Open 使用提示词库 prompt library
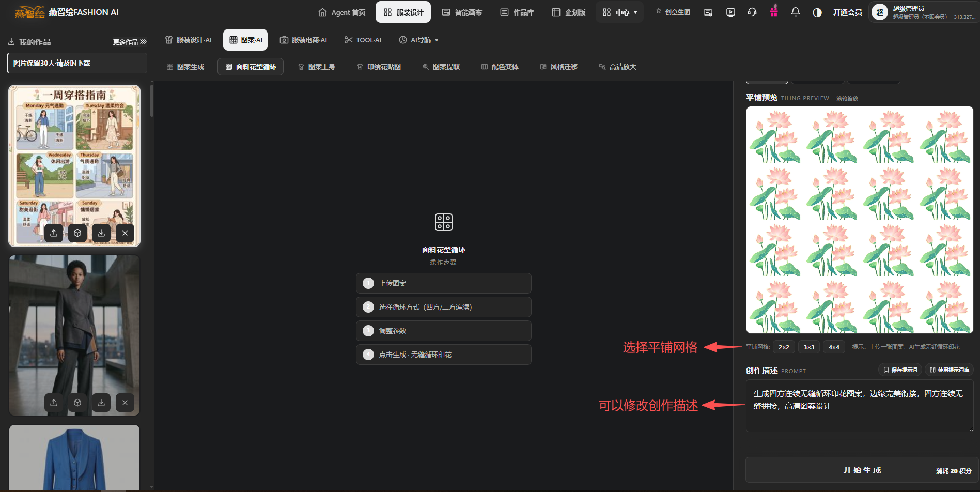Viewport: 980px width, 492px height. (x=950, y=370)
